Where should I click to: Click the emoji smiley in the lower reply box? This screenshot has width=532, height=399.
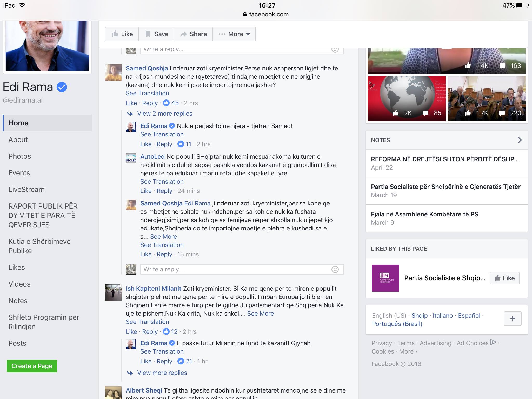(335, 269)
